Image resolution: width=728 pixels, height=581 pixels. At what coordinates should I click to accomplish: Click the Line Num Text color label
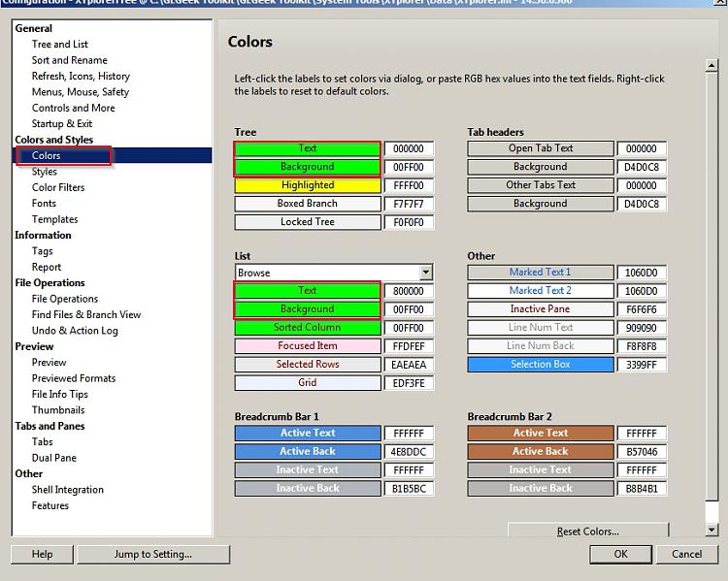[541, 328]
